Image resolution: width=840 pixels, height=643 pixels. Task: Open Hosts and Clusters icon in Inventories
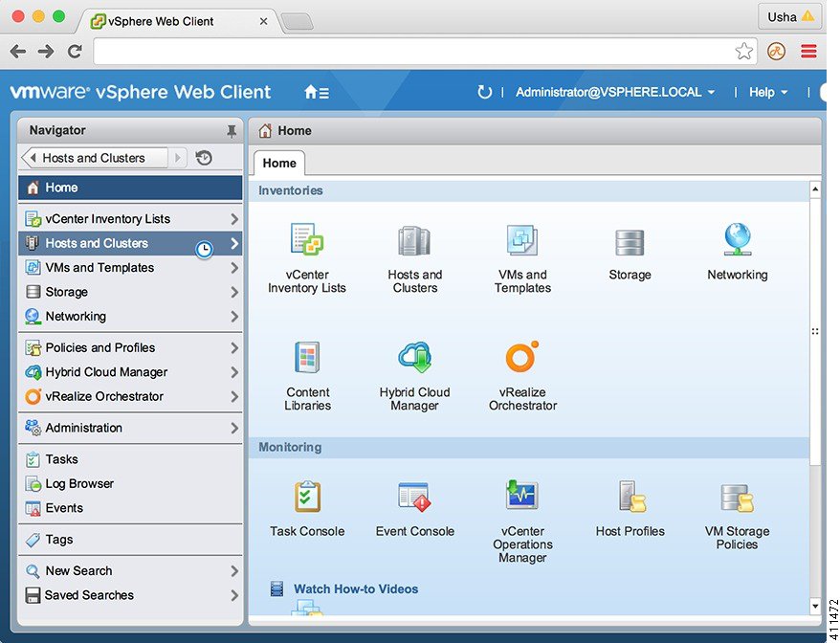pyautogui.click(x=414, y=240)
